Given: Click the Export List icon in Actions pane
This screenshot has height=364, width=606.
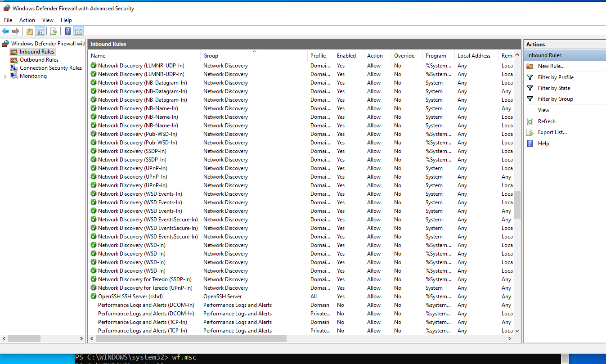Looking at the screenshot, I should tap(530, 132).
